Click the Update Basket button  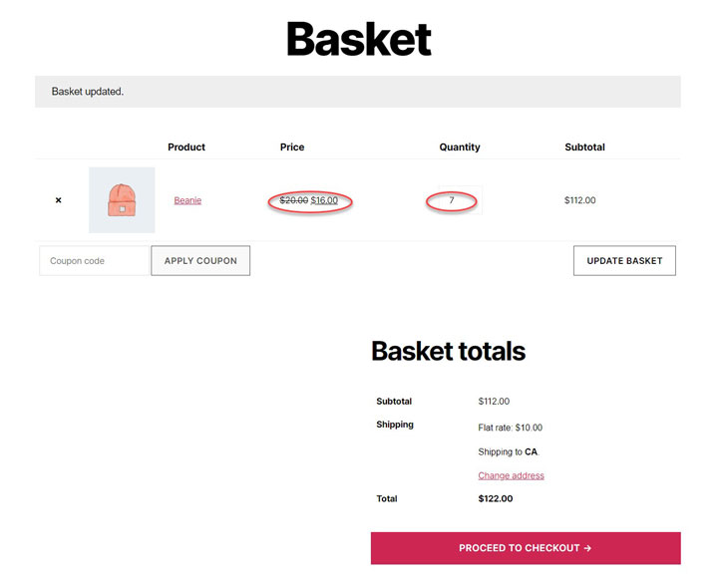[x=624, y=261]
